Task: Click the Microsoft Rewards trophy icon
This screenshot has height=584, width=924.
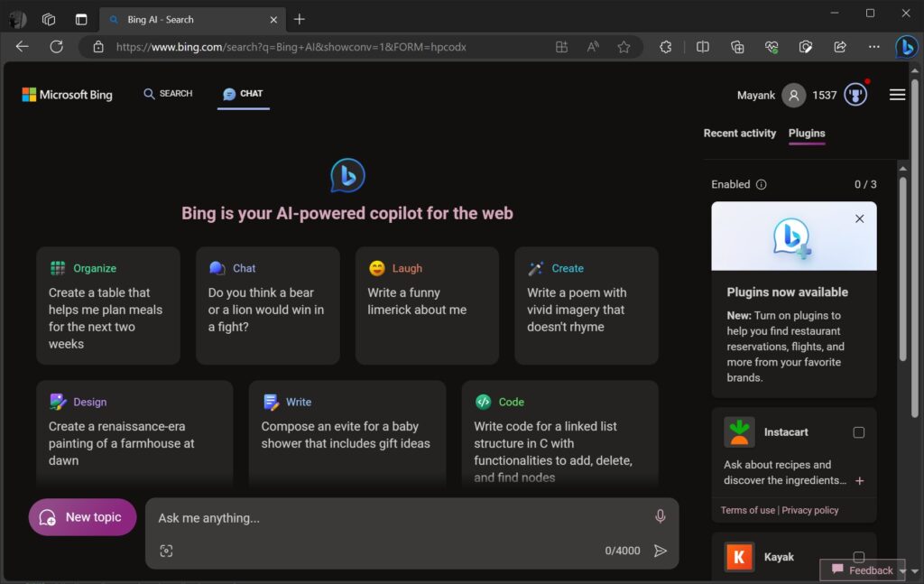Action: [x=854, y=94]
